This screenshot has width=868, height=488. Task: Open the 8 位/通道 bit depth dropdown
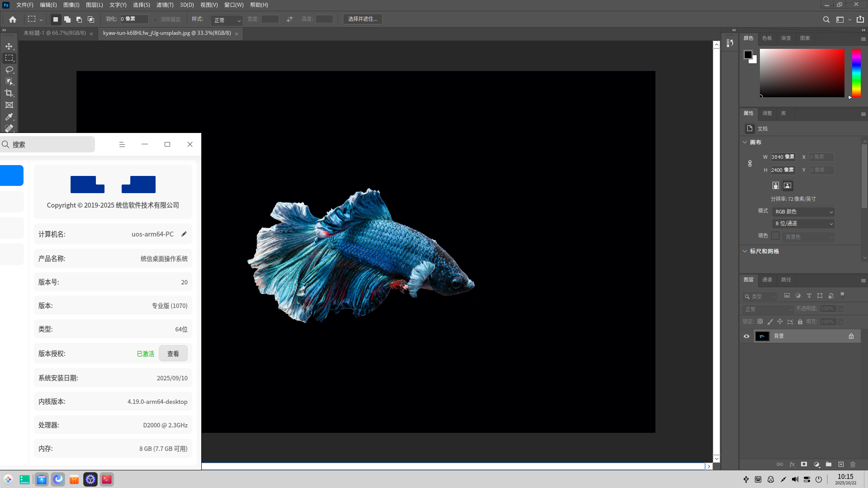pyautogui.click(x=803, y=223)
